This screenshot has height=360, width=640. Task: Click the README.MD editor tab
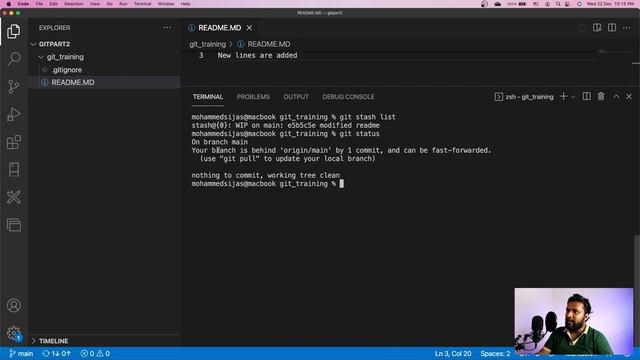tap(220, 28)
